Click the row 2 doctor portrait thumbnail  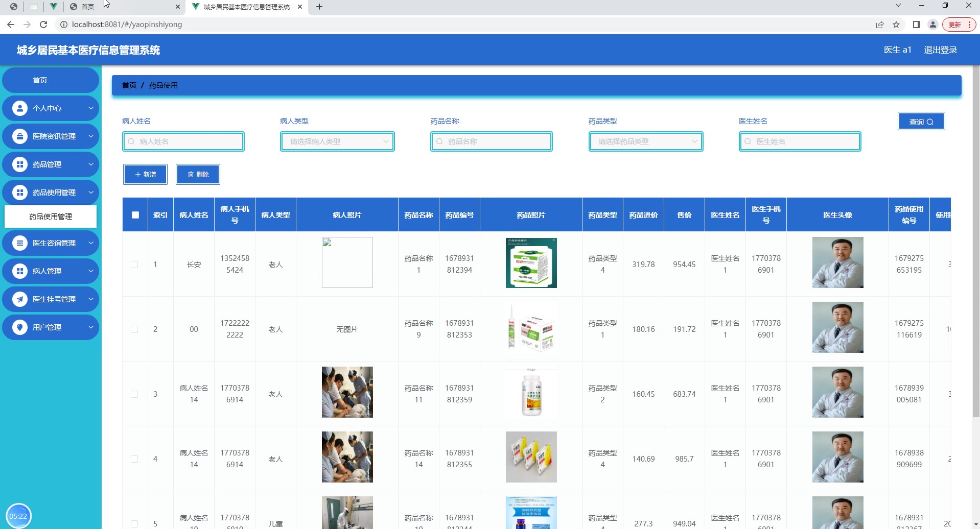click(x=838, y=327)
